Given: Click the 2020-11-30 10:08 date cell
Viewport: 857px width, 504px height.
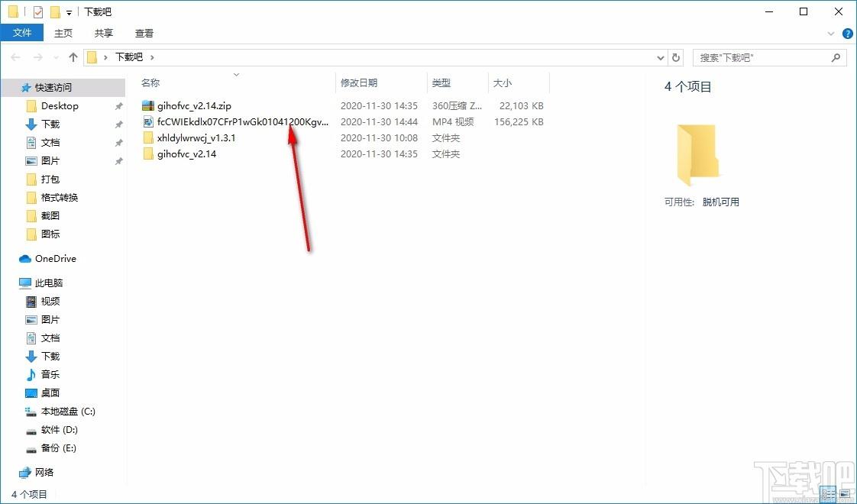Looking at the screenshot, I should point(379,137).
